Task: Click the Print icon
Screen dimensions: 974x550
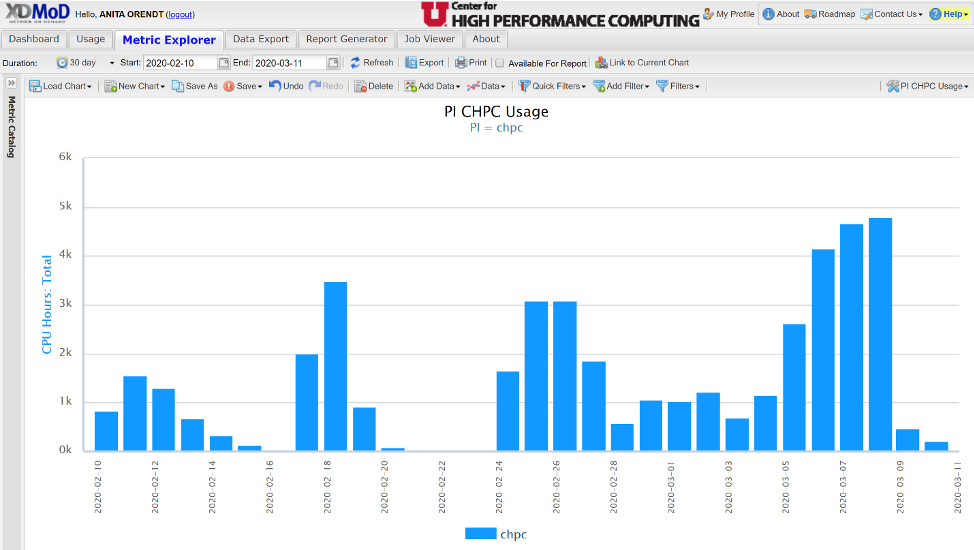Action: click(x=461, y=63)
